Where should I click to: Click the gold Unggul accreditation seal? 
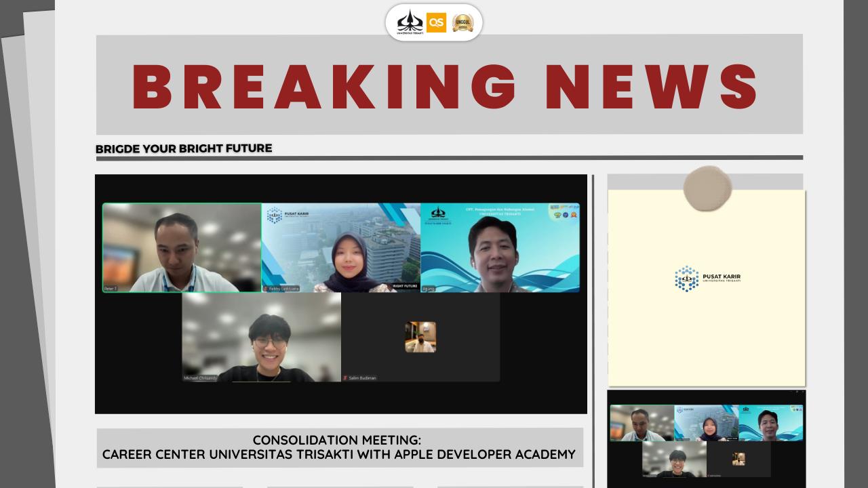click(463, 22)
